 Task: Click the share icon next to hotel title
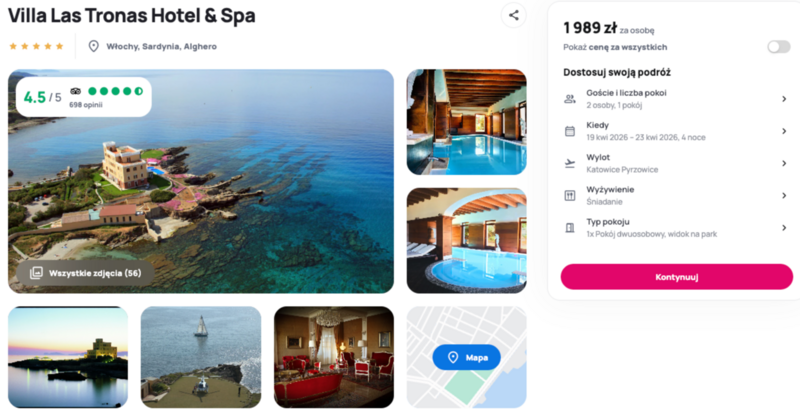513,15
